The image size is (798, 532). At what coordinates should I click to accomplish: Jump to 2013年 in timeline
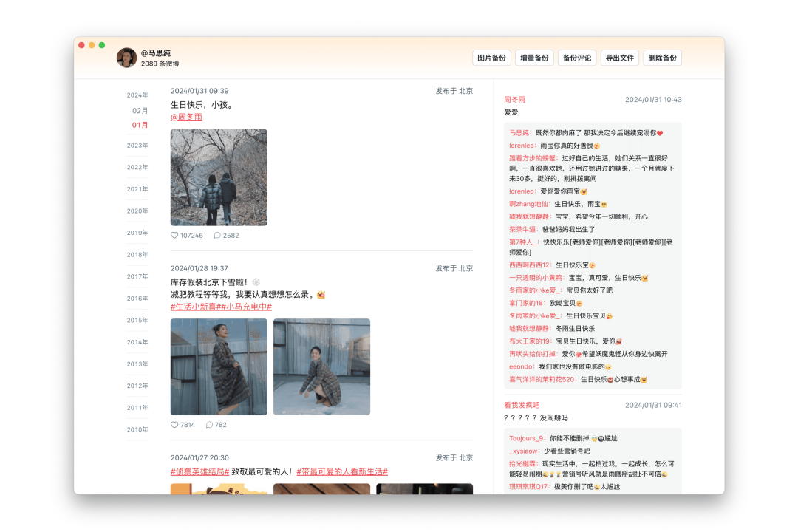pyautogui.click(x=137, y=364)
